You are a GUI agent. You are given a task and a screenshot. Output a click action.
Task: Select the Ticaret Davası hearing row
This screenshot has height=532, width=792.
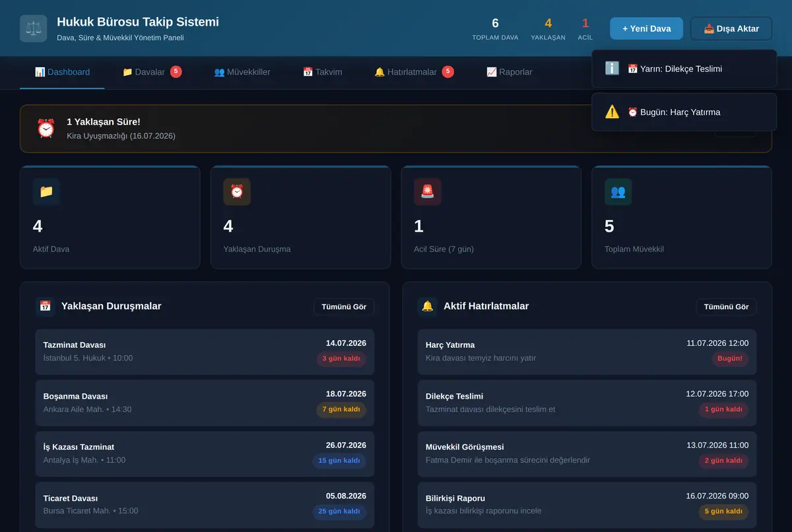point(205,504)
